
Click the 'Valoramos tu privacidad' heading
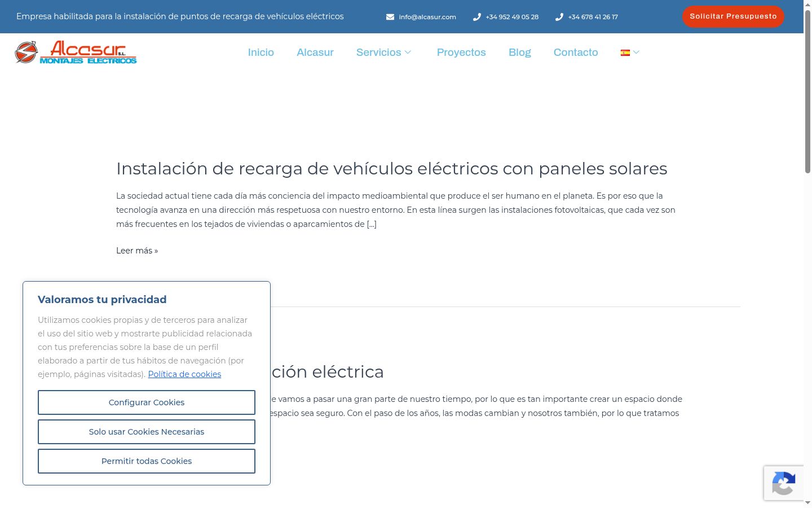click(x=102, y=300)
